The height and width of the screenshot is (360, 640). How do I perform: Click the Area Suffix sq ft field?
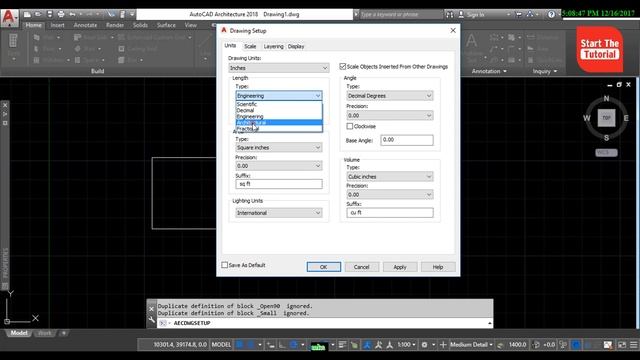coord(279,184)
